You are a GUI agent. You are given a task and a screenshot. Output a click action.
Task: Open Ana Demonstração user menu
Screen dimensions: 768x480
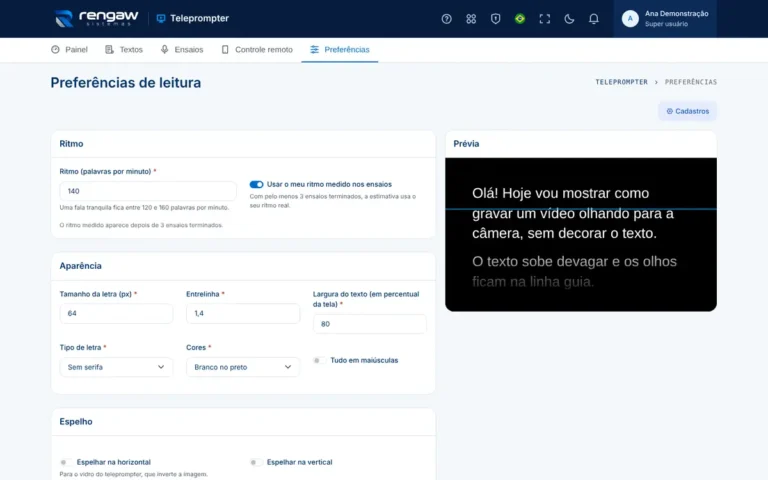pos(665,19)
